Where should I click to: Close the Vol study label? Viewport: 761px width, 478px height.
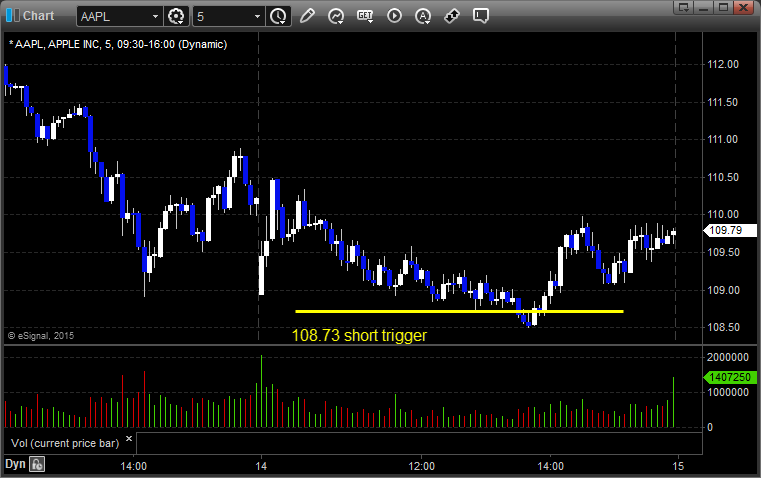pos(129,439)
